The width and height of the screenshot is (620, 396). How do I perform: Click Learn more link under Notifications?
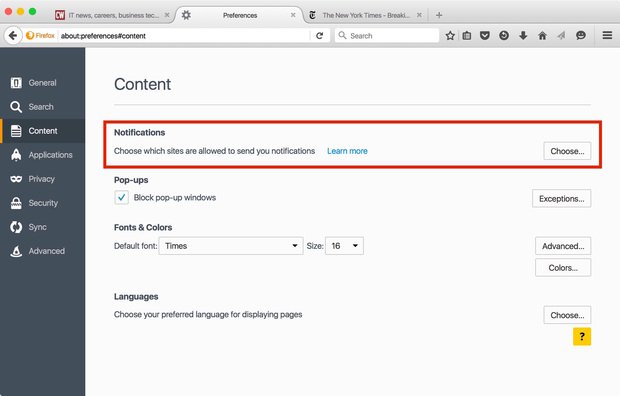tap(347, 151)
